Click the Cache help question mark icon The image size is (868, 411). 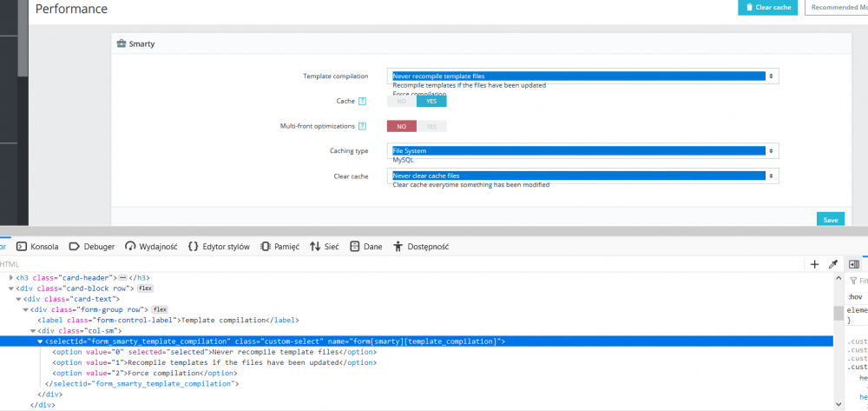[x=363, y=102]
